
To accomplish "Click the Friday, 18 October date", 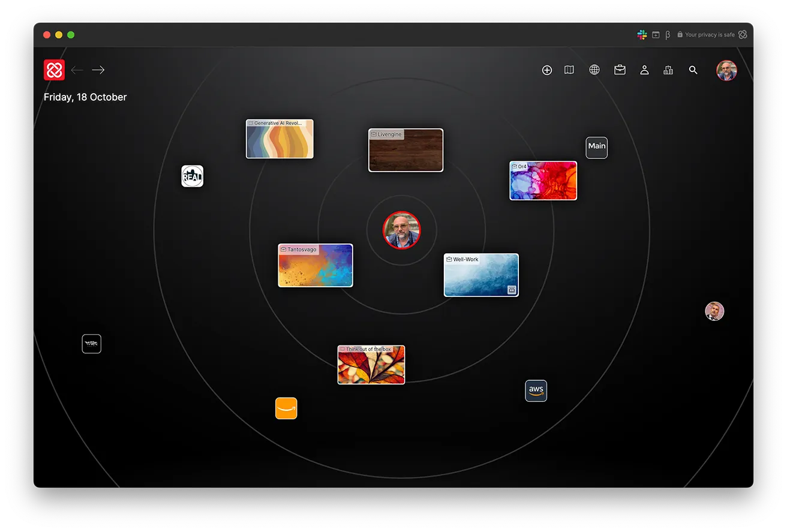I will click(x=85, y=97).
